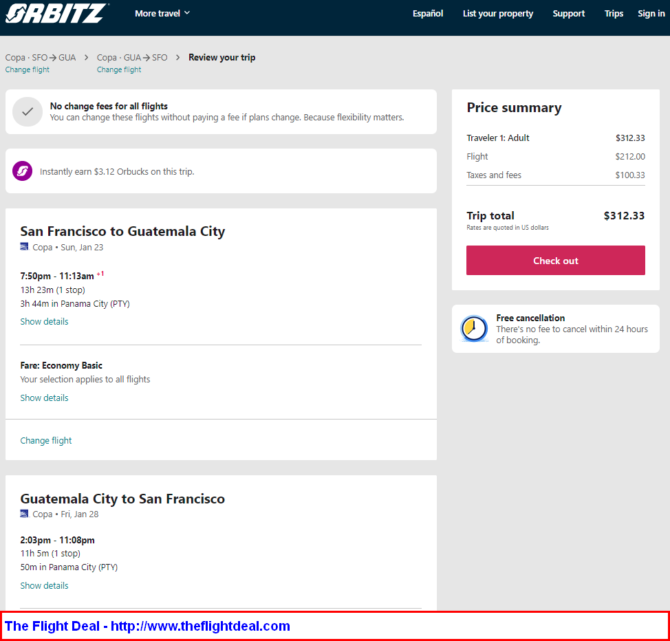Click the Price summary heading
This screenshot has width=670, height=641.
coord(514,108)
